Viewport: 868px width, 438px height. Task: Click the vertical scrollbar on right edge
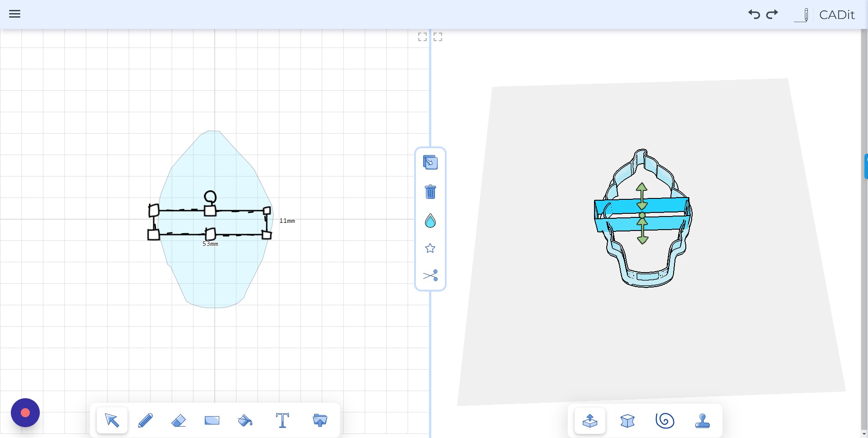coord(864,231)
